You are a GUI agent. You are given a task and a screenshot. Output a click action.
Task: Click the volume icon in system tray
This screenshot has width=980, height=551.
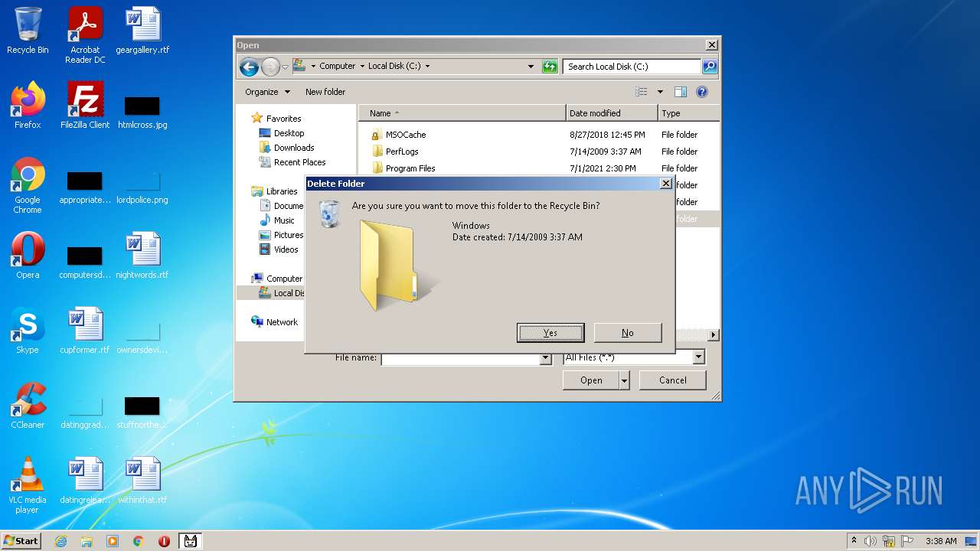coord(871,541)
